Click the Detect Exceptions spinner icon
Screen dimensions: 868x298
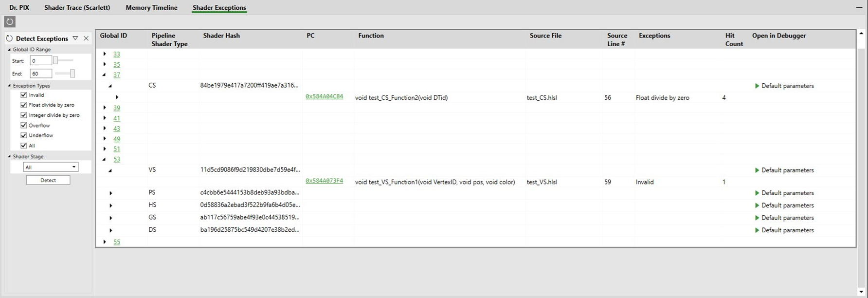(9, 38)
